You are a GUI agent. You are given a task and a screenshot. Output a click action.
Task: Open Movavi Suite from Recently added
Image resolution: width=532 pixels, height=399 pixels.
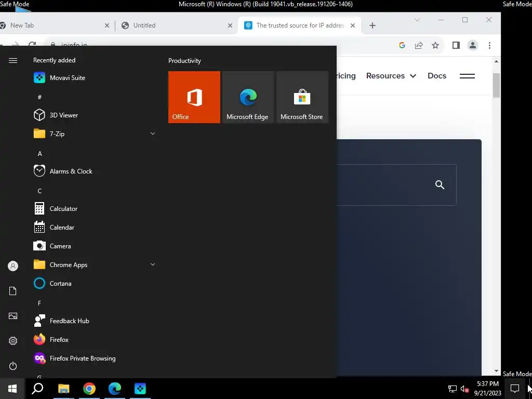[95, 78]
